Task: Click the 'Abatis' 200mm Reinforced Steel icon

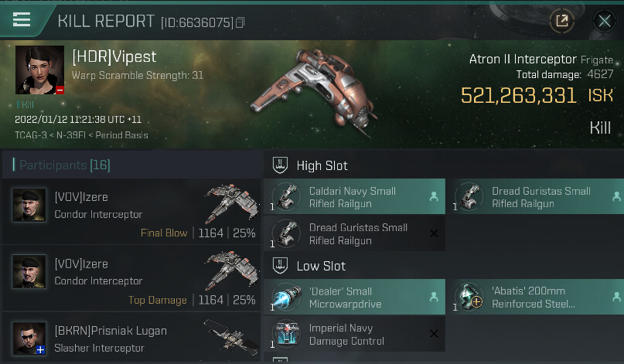Action: (x=469, y=298)
